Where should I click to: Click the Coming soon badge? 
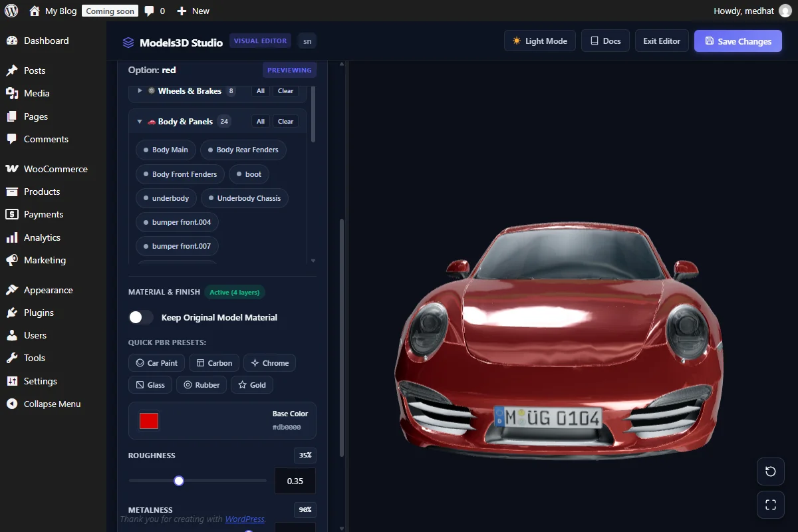(x=110, y=11)
